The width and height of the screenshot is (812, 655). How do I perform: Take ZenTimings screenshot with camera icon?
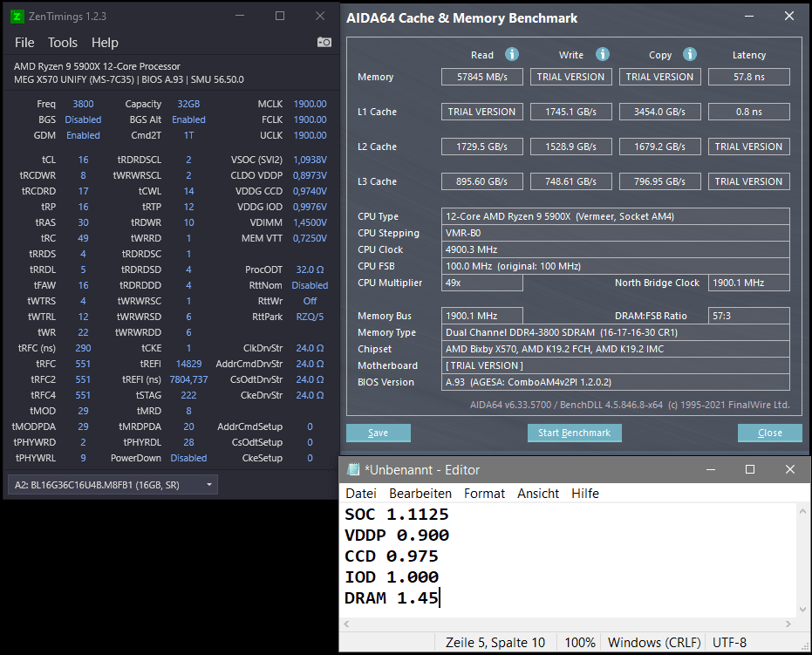[x=324, y=42]
